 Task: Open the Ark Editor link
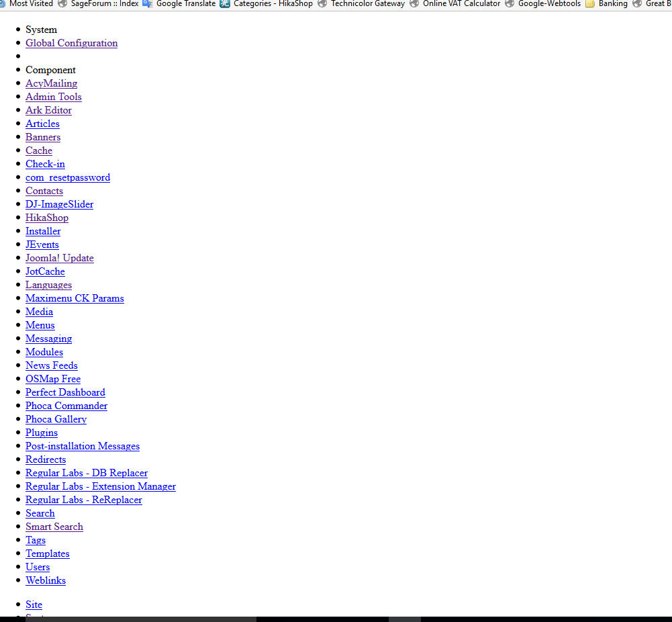click(x=48, y=110)
